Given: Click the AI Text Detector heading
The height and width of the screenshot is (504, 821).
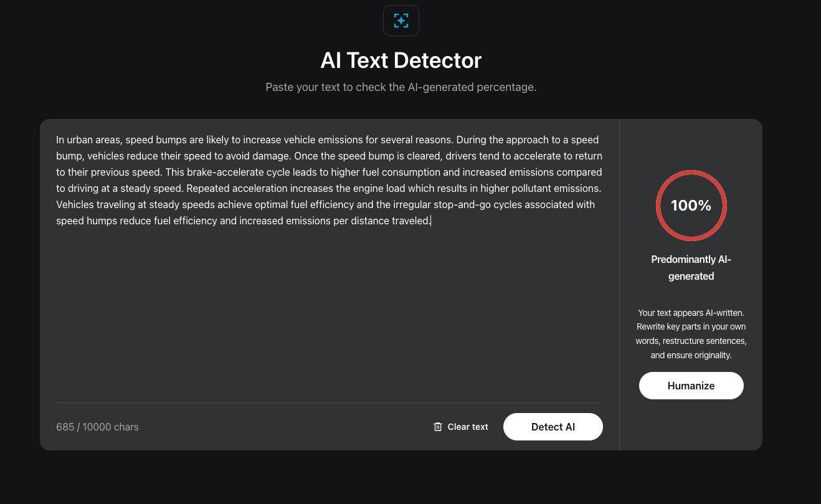Looking at the screenshot, I should [401, 60].
